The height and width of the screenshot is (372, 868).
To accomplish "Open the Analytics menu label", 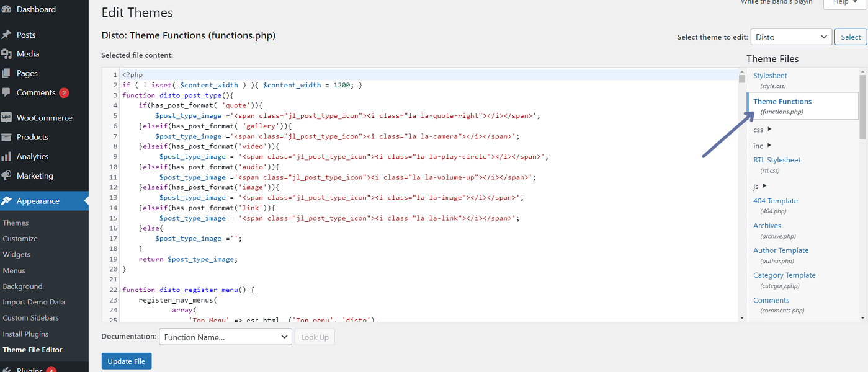I will (x=32, y=156).
